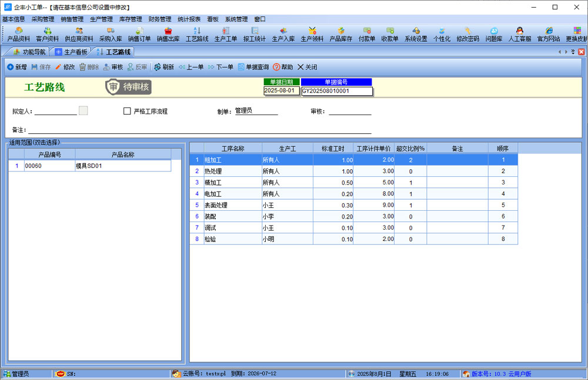Click the 备注 remarks field

(200, 130)
